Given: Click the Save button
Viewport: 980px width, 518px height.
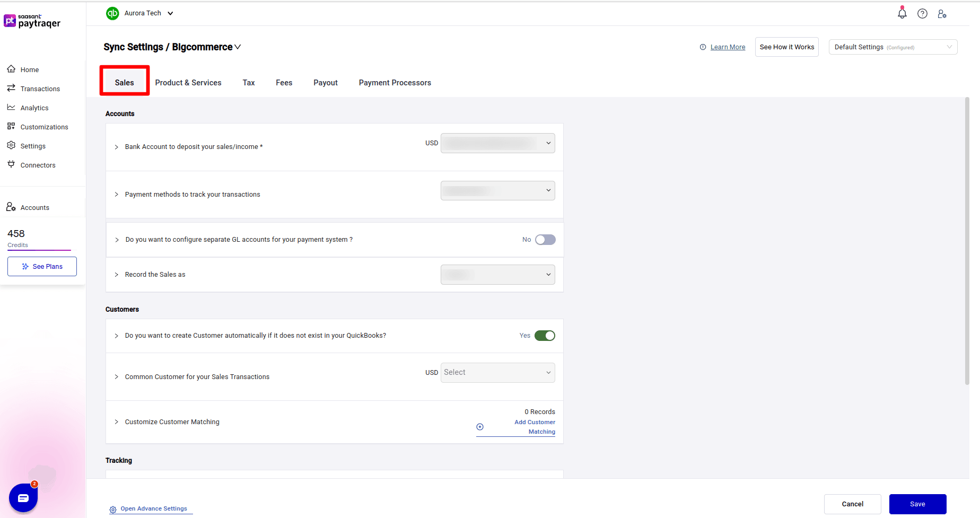Looking at the screenshot, I should (x=917, y=504).
